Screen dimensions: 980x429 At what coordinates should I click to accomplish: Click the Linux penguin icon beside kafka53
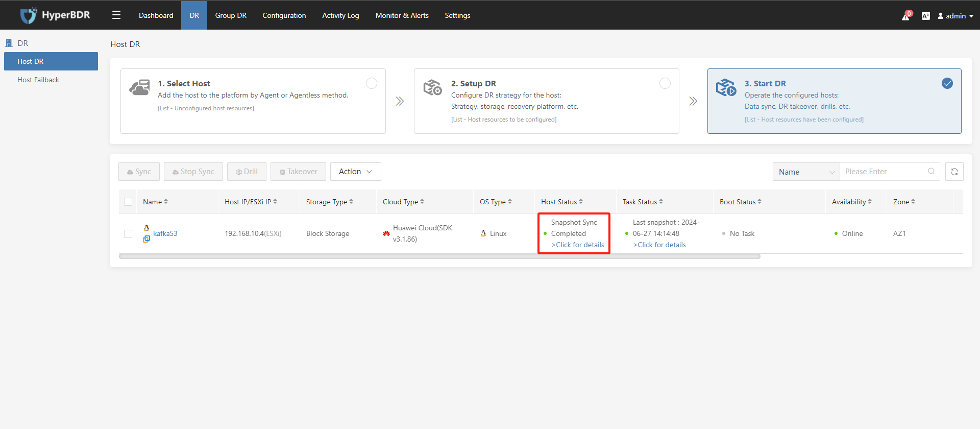146,228
